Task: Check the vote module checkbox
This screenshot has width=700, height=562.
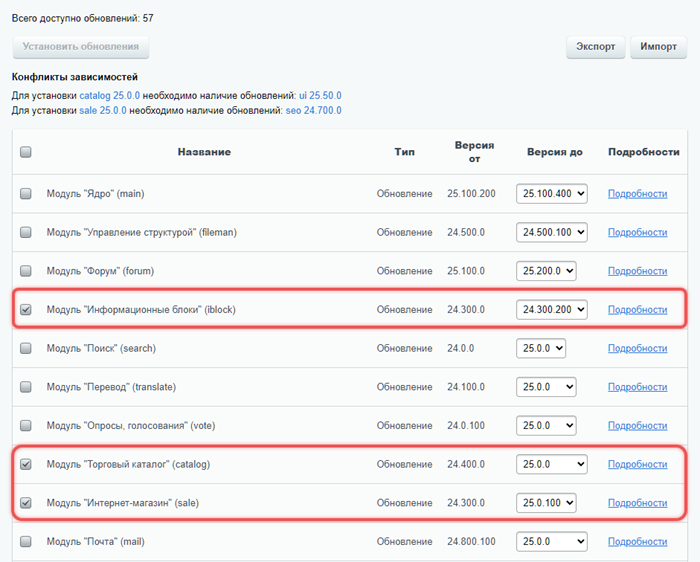Action: (26, 425)
